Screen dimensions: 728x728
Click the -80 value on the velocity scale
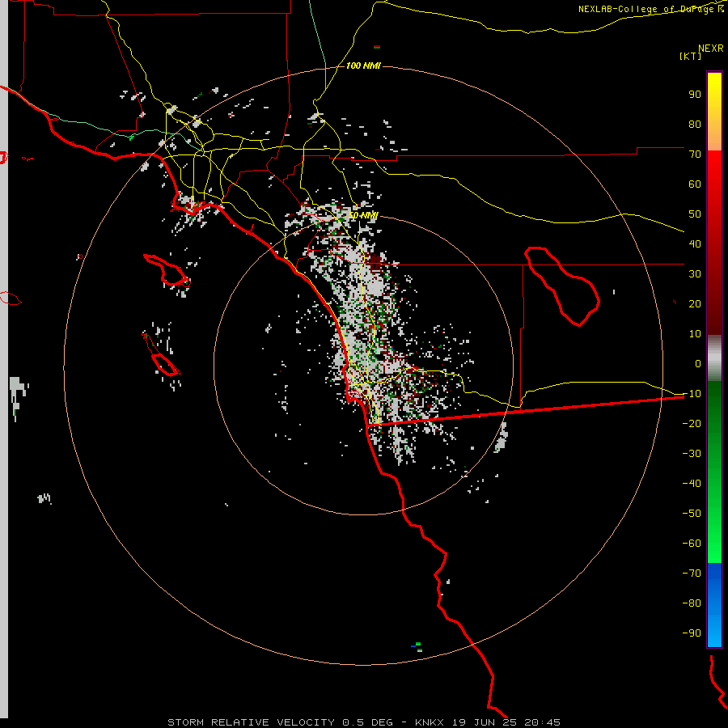(x=692, y=603)
